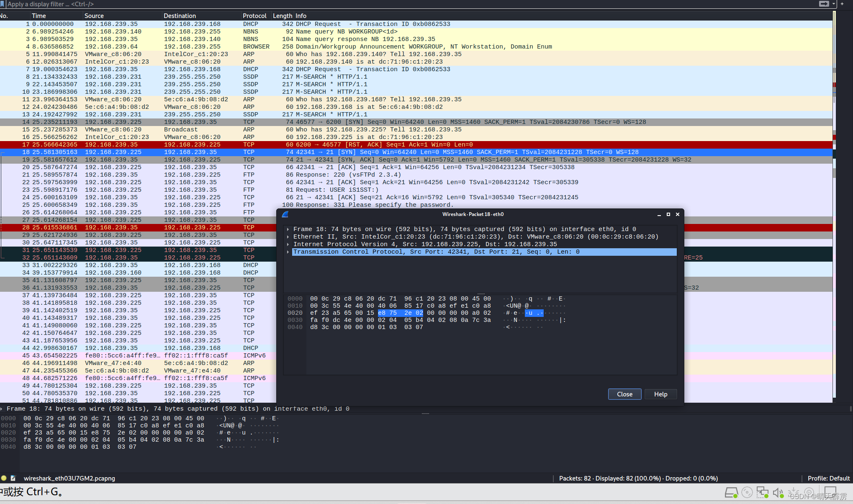Expand Frame 18 in main packet details pane

(x=2, y=409)
